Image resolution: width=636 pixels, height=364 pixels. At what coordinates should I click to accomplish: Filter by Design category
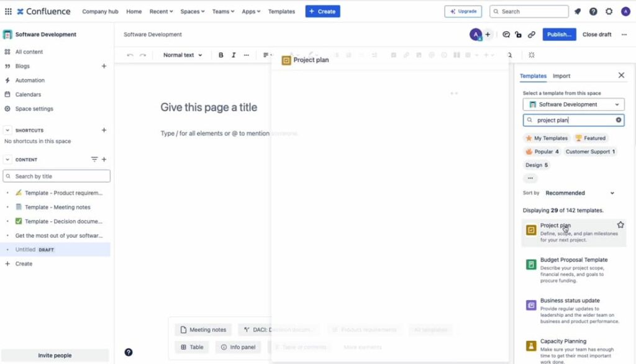[537, 165]
